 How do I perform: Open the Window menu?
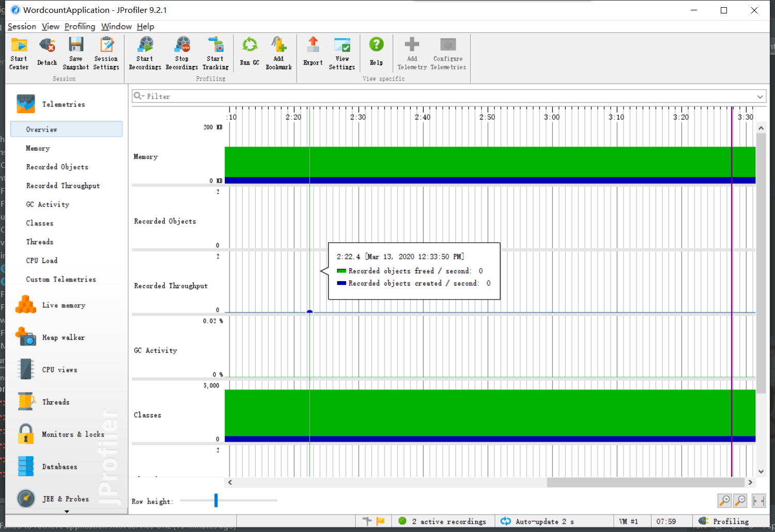[x=116, y=26]
